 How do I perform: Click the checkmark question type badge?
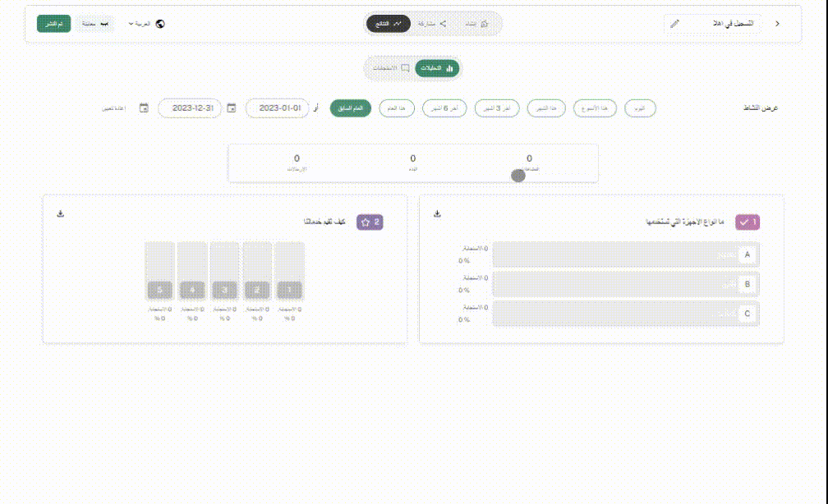747,222
